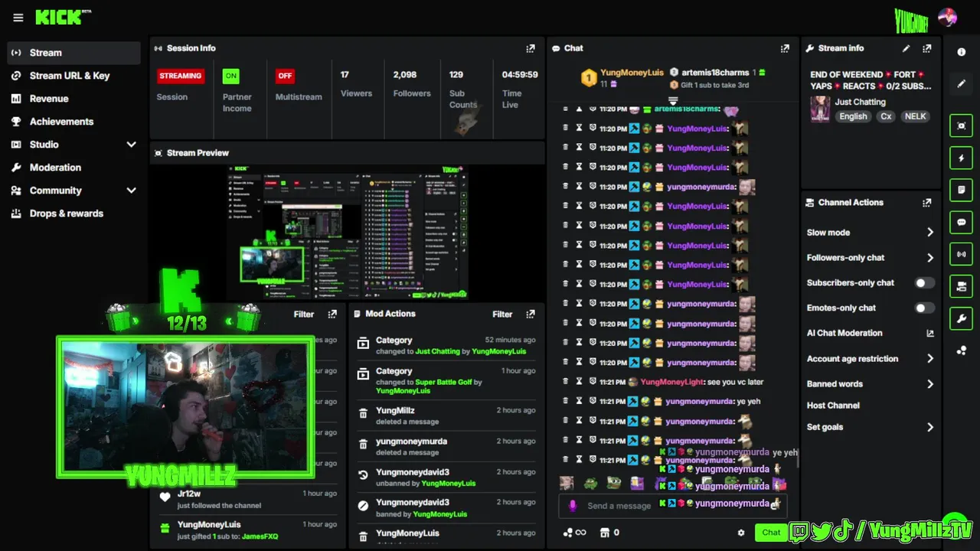Send message with the Chat button
Screen dimensions: 980x551
coord(771,533)
